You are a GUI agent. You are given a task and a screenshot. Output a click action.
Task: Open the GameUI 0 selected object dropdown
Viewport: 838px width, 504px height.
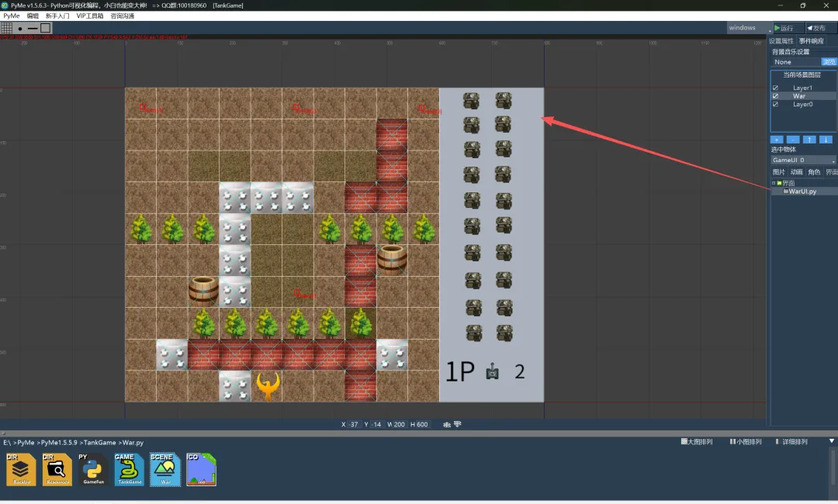pyautogui.click(x=803, y=161)
